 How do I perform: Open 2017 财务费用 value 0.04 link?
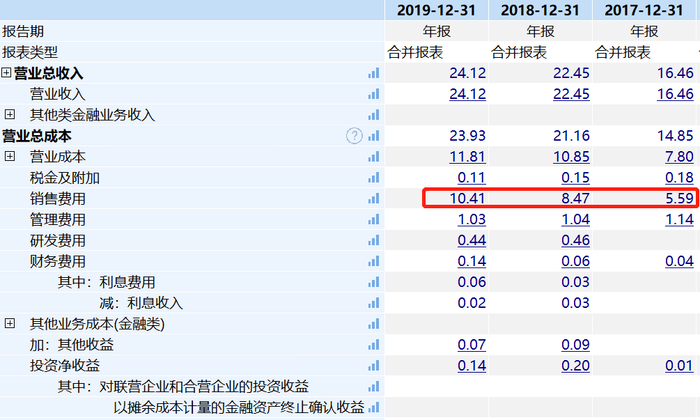(x=679, y=261)
